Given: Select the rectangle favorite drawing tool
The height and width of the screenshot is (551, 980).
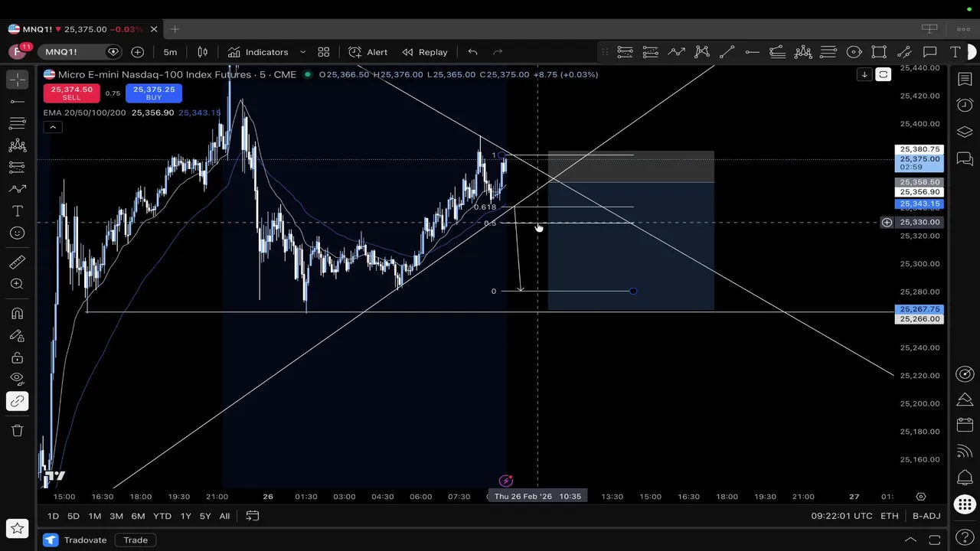Looking at the screenshot, I should (x=879, y=52).
